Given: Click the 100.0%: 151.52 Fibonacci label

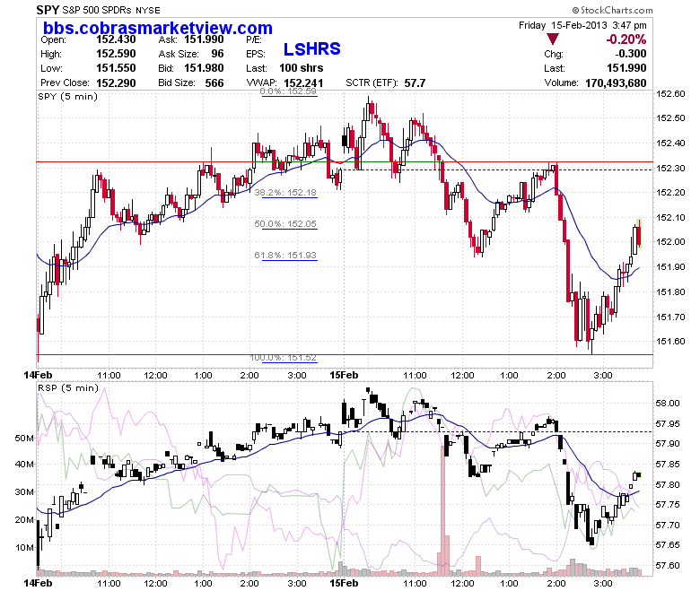Looking at the screenshot, I should [283, 358].
